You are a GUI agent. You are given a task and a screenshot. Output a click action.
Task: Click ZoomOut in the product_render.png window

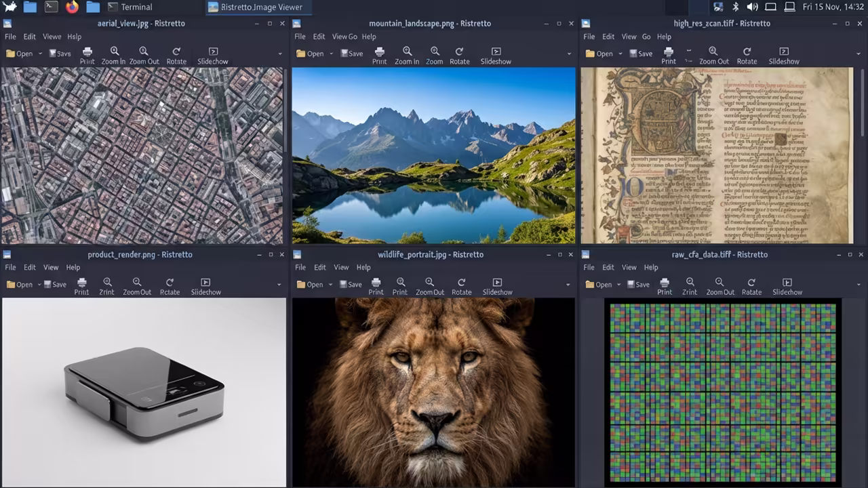(x=137, y=287)
